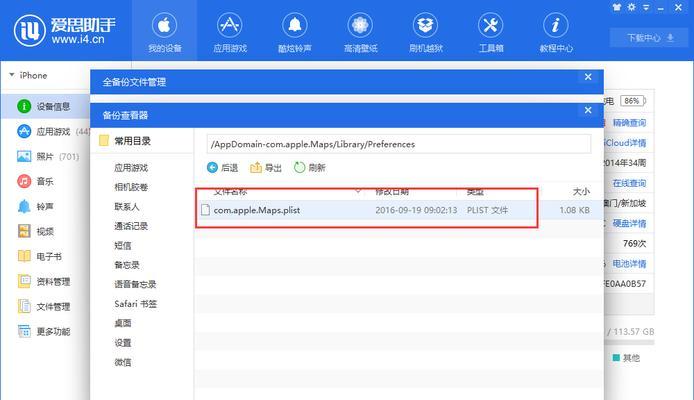Click the 刷新 refresh button
Image resolution: width=694 pixels, height=400 pixels.
coord(310,168)
